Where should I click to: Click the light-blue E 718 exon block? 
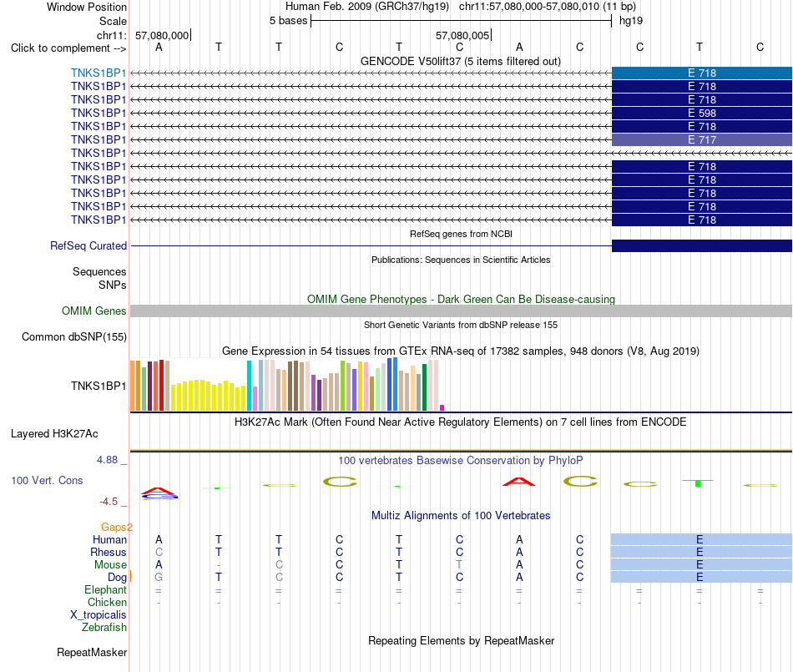(x=702, y=73)
